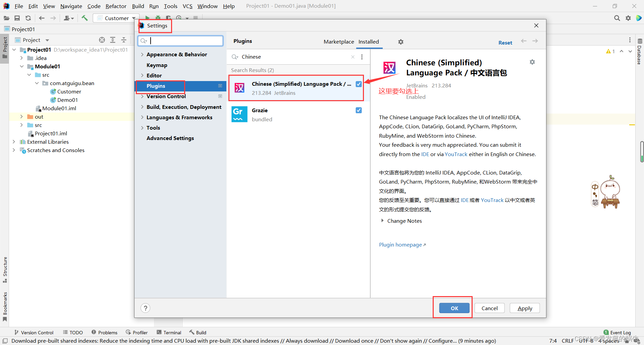Viewport: 644px width, 345px height.
Task: Open Customer run configuration dropdown
Action: pos(116,18)
